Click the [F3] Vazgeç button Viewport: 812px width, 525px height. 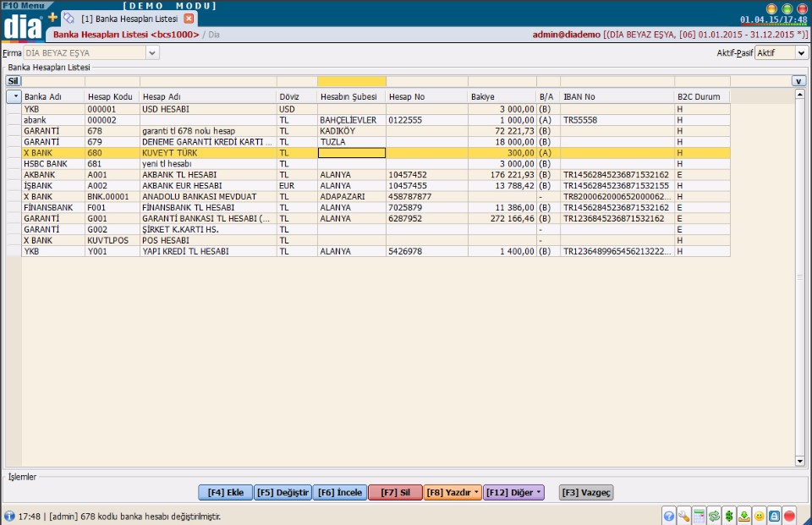586,492
